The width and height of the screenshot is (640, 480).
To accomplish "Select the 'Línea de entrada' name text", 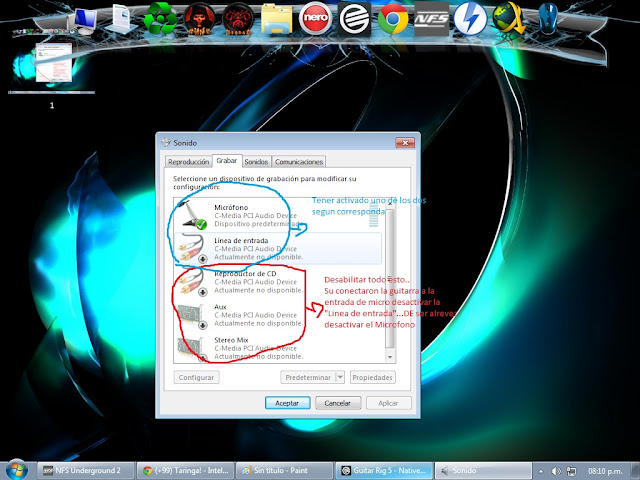I will point(241,240).
